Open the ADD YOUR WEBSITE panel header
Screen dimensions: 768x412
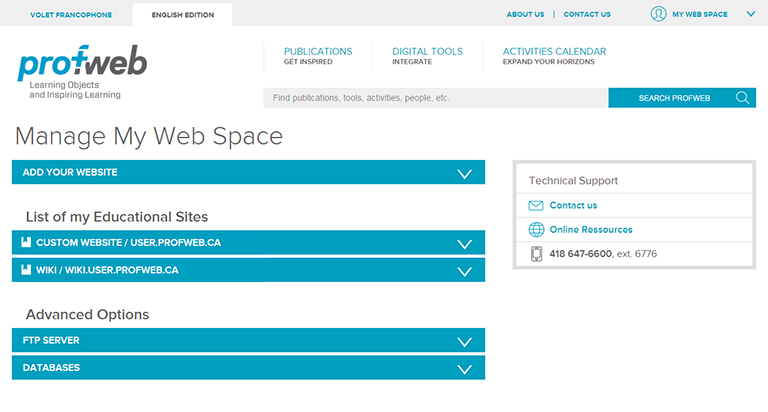click(248, 172)
